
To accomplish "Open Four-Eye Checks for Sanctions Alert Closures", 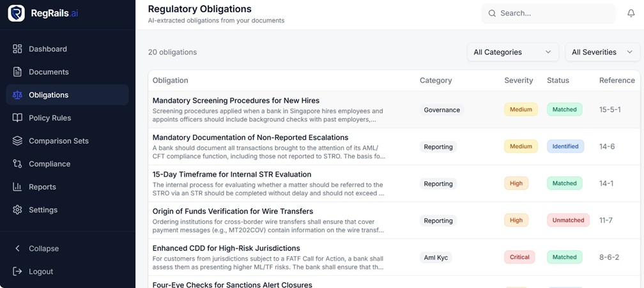I will coord(232,284).
